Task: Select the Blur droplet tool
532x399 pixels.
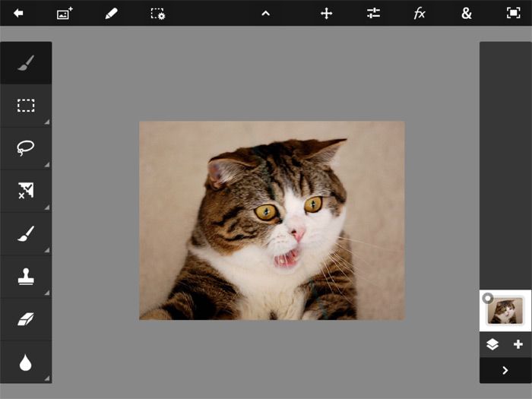Action: click(26, 363)
